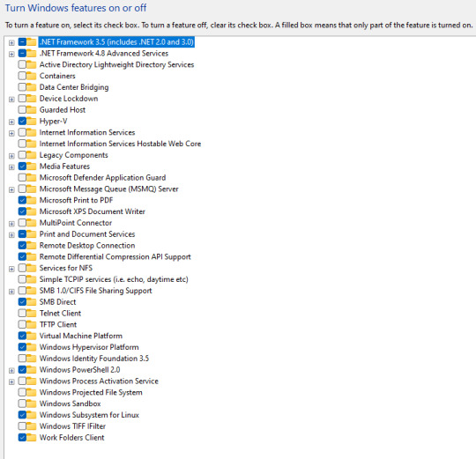Expand the Hyper-V feature tree
Viewport: 476px width, 459px height.
point(11,122)
